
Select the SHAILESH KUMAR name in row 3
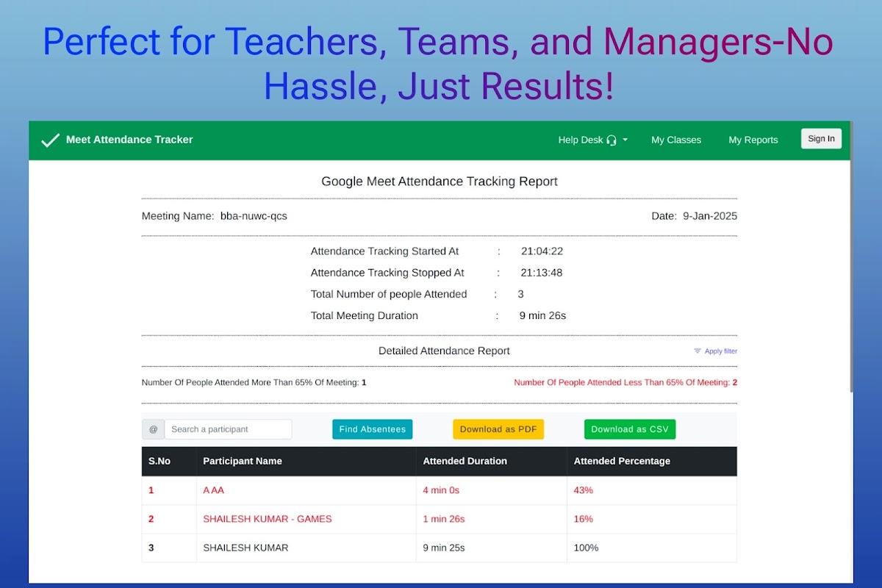[245, 548]
